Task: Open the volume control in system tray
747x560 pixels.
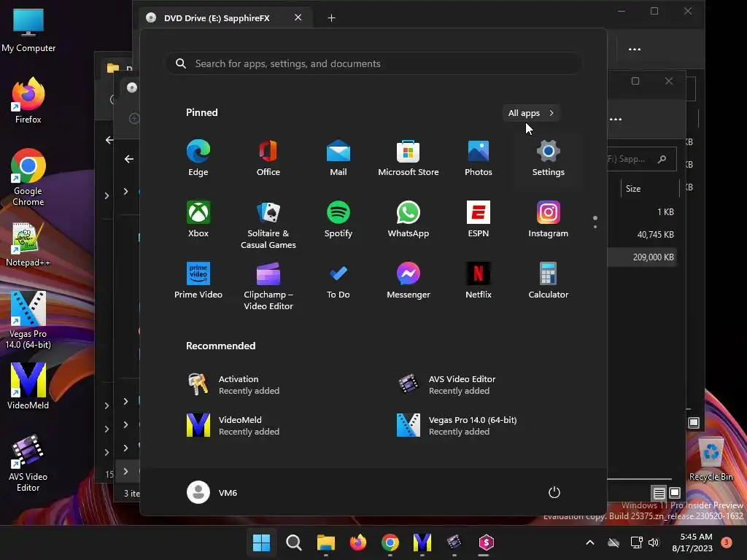Action: [x=654, y=542]
